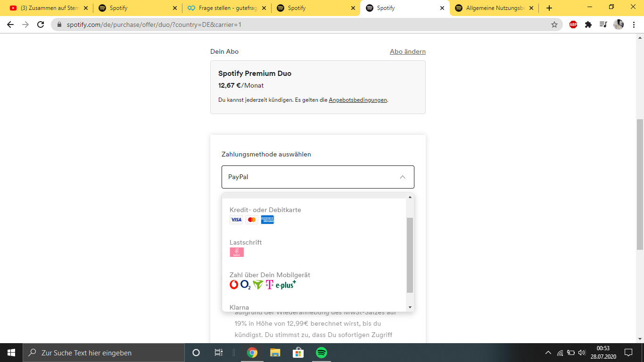Click the dropdown list scrollbar thumb
644x362 pixels.
click(410, 255)
